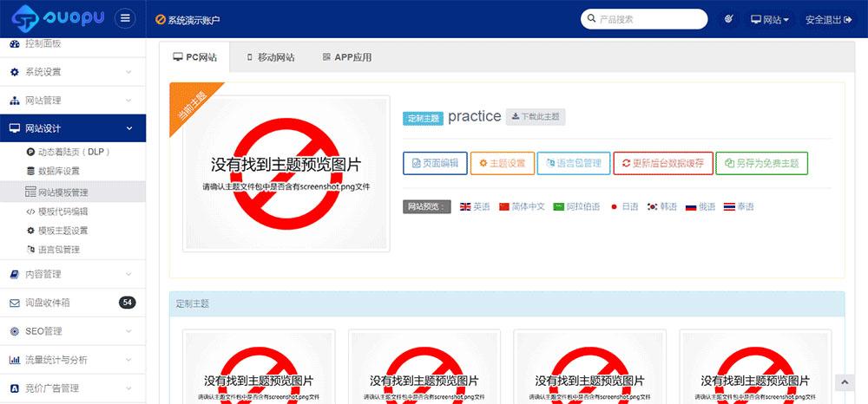Switch to the 移动网站 tab

(x=270, y=57)
